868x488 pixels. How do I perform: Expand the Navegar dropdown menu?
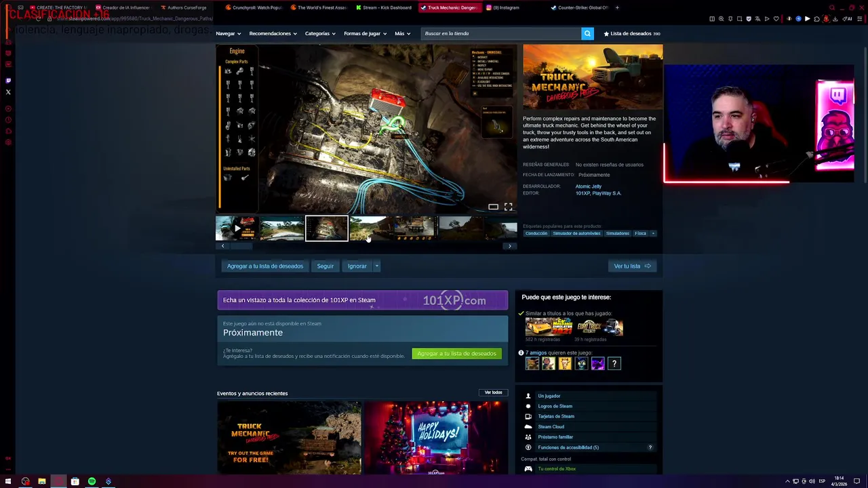(227, 33)
